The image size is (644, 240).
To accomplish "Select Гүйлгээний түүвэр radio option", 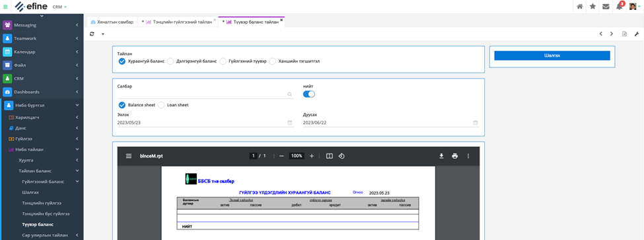I will click(223, 61).
